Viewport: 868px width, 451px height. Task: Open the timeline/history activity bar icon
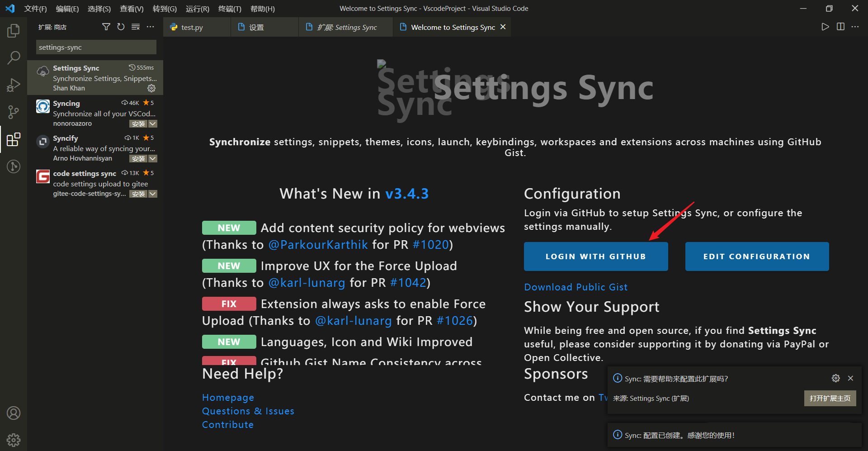click(x=14, y=166)
